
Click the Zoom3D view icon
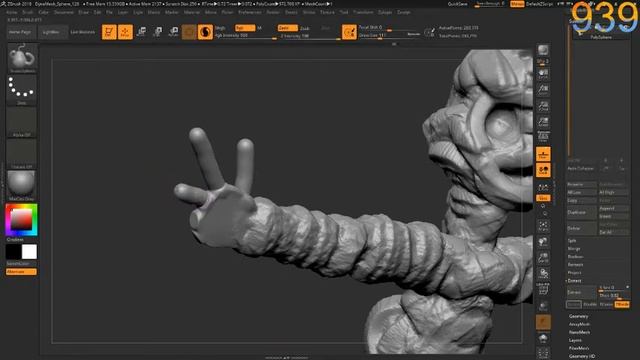coord(543,258)
